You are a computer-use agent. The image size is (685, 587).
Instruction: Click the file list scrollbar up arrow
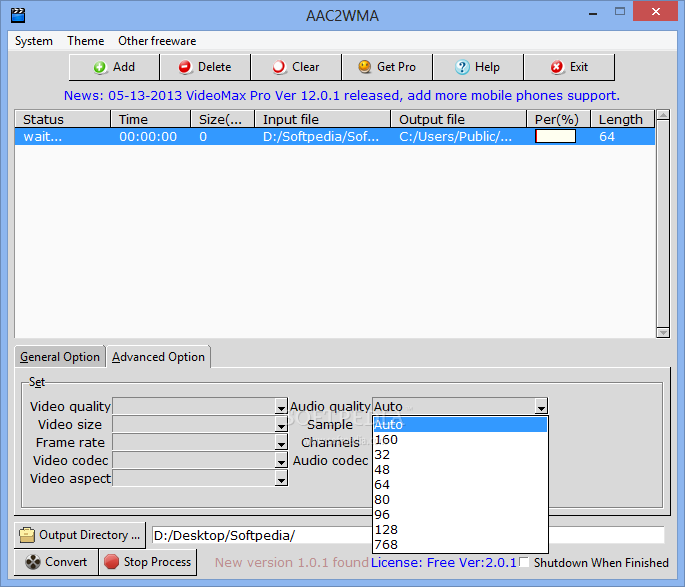tap(663, 115)
